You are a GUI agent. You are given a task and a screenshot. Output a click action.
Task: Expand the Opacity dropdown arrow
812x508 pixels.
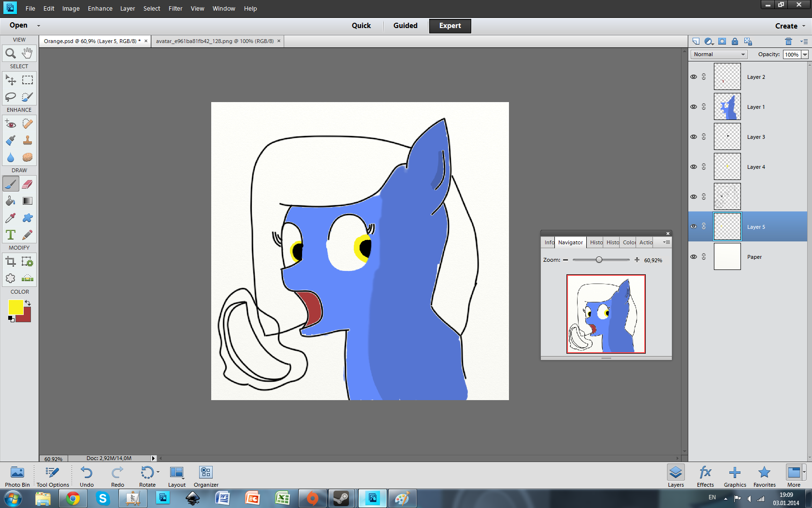pyautogui.click(x=805, y=55)
